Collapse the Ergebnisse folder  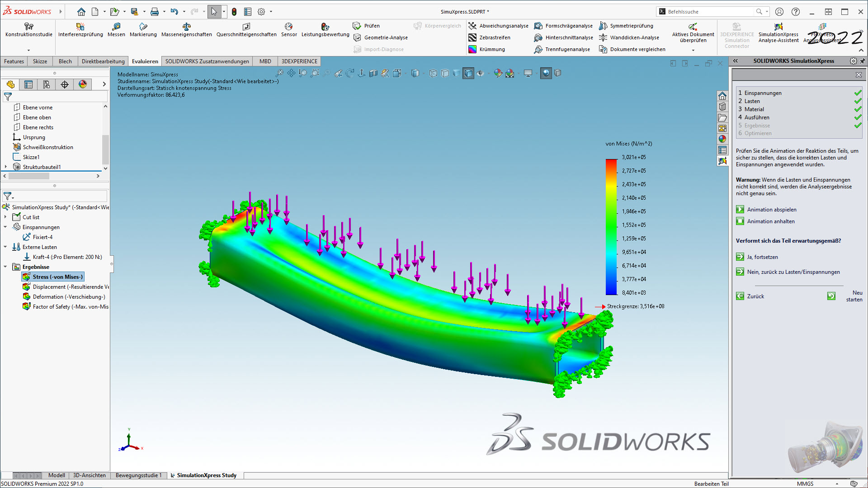5,267
